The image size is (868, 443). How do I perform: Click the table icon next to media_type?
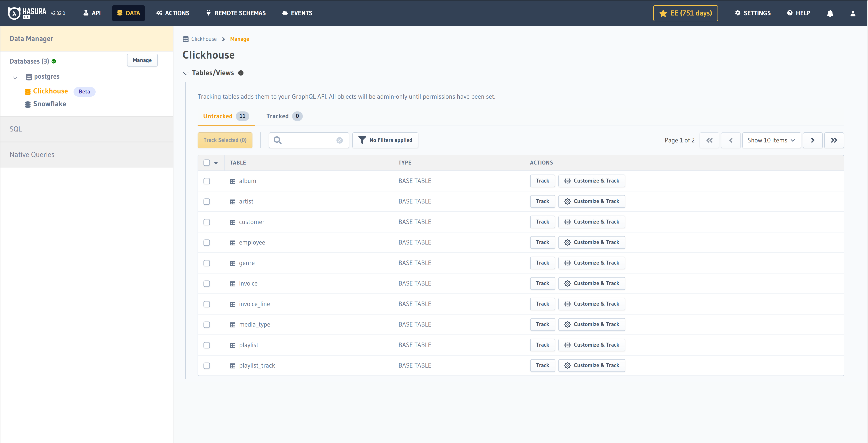click(x=232, y=325)
